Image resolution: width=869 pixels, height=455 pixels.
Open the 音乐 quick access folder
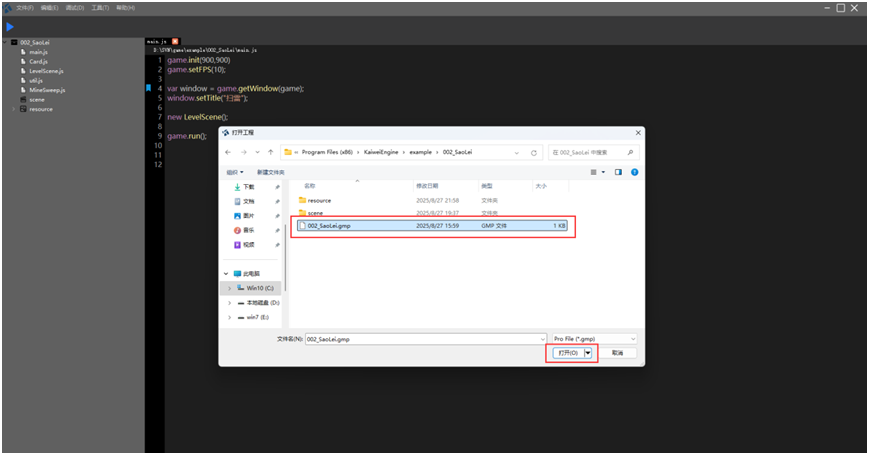[x=249, y=230]
